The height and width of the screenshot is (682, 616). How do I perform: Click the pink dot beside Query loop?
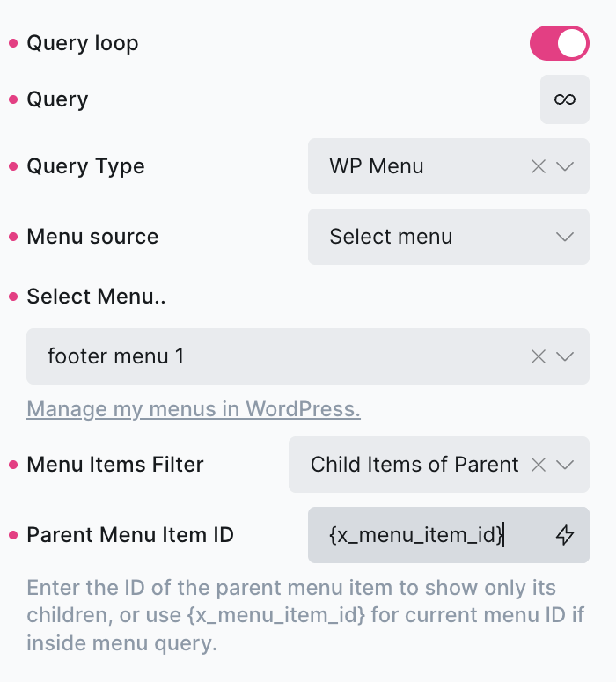click(13, 43)
